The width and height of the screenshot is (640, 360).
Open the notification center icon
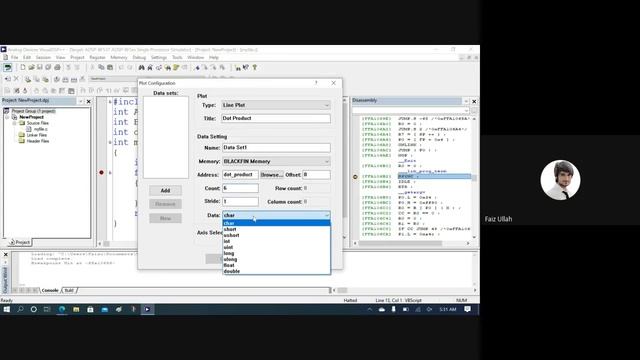(x=468, y=309)
